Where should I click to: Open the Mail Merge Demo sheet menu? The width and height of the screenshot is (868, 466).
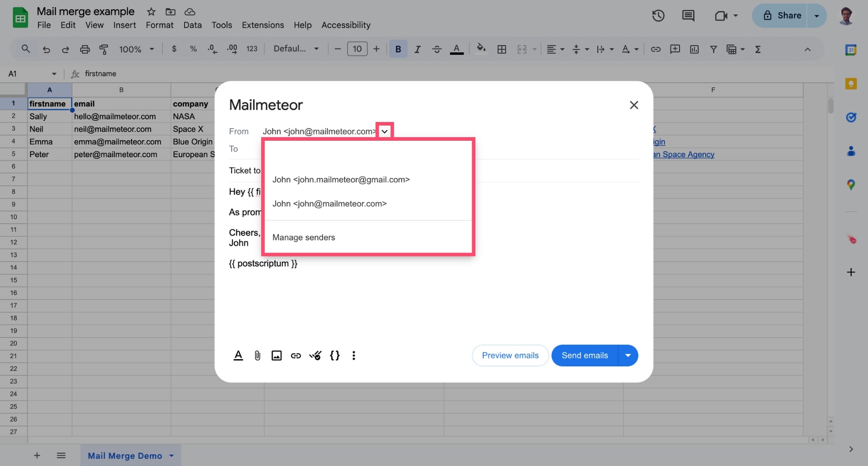171,456
